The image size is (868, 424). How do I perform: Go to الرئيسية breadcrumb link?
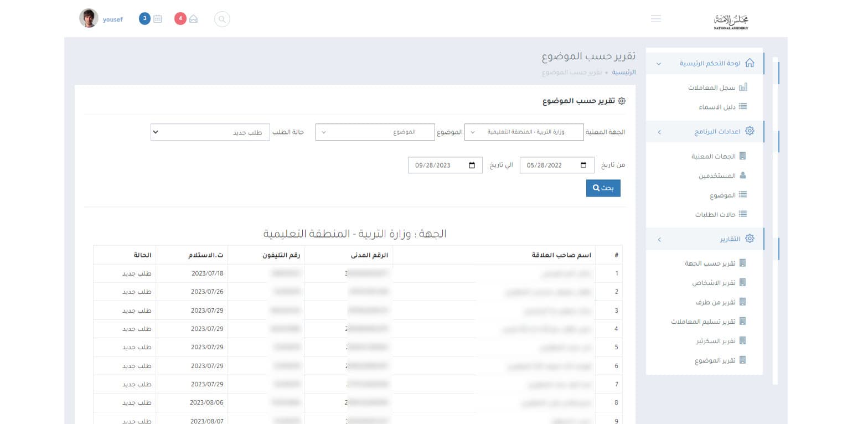pos(623,73)
